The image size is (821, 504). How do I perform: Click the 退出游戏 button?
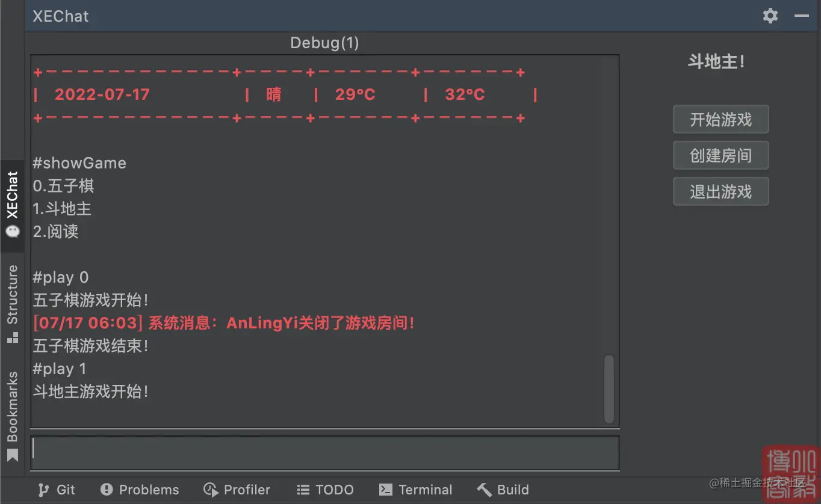tap(721, 192)
